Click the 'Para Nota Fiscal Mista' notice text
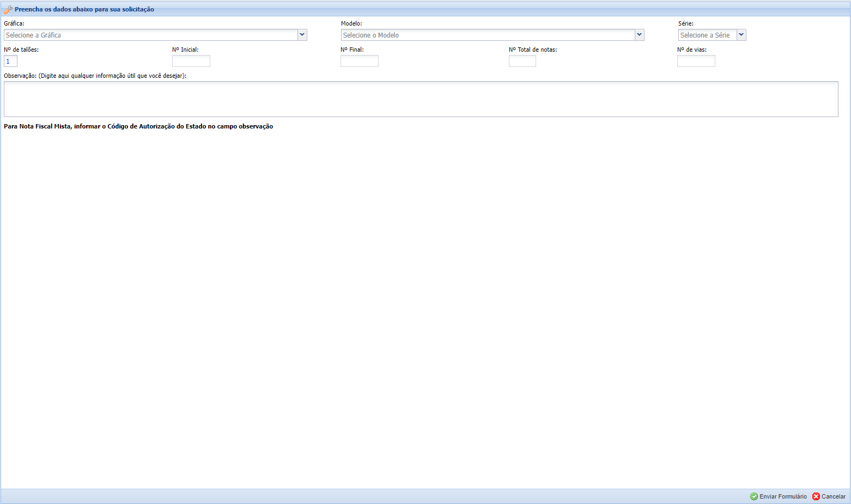 pos(138,126)
